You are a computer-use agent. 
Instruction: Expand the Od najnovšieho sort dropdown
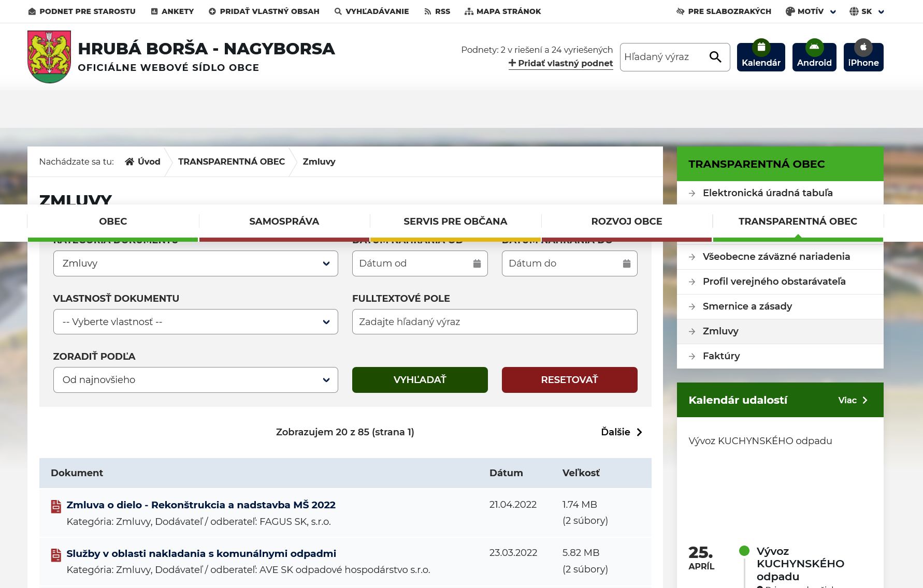[195, 380]
